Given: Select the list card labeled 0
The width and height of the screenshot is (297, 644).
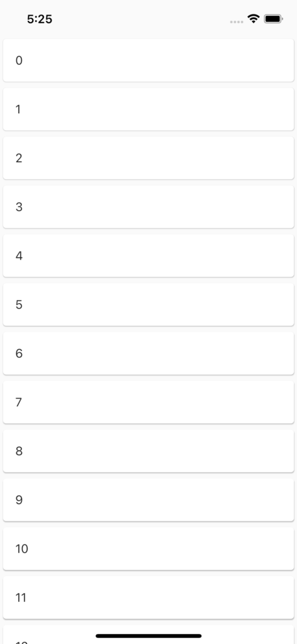Looking at the screenshot, I should point(148,60).
